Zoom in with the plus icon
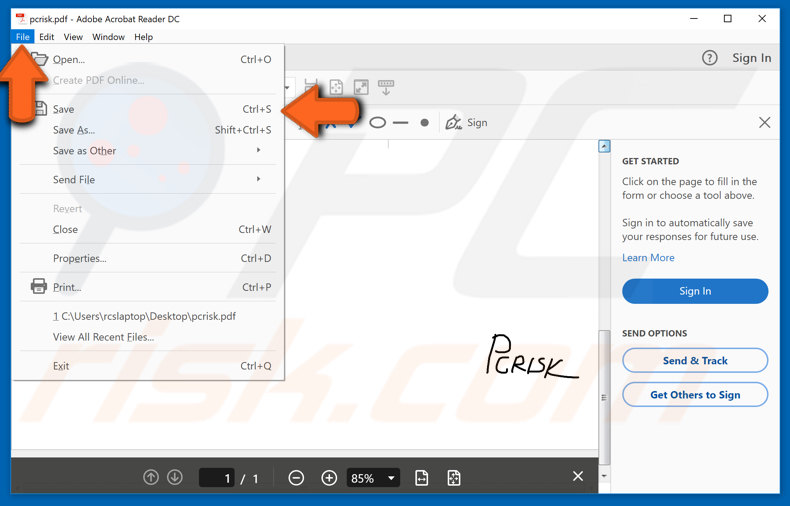This screenshot has height=506, width=790. coord(329,478)
